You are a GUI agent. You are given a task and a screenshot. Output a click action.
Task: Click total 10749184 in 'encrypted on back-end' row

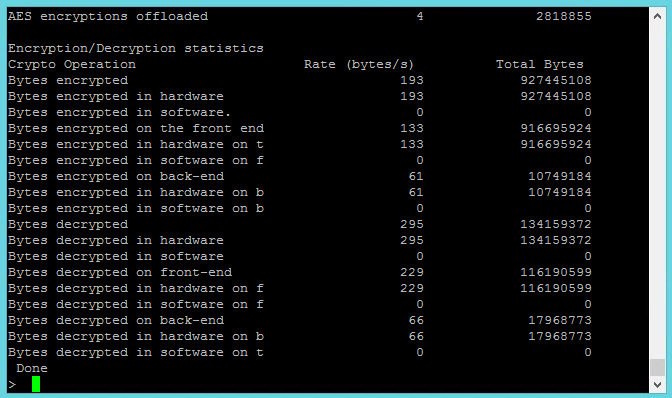pyautogui.click(x=560, y=176)
